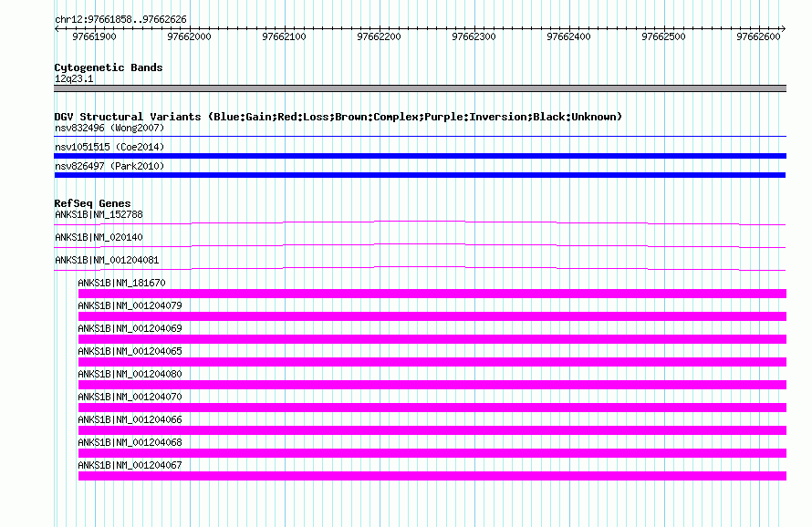Open transcript ANKS1B|NM_181670 label
The width and height of the screenshot is (812, 527).
pyautogui.click(x=121, y=283)
